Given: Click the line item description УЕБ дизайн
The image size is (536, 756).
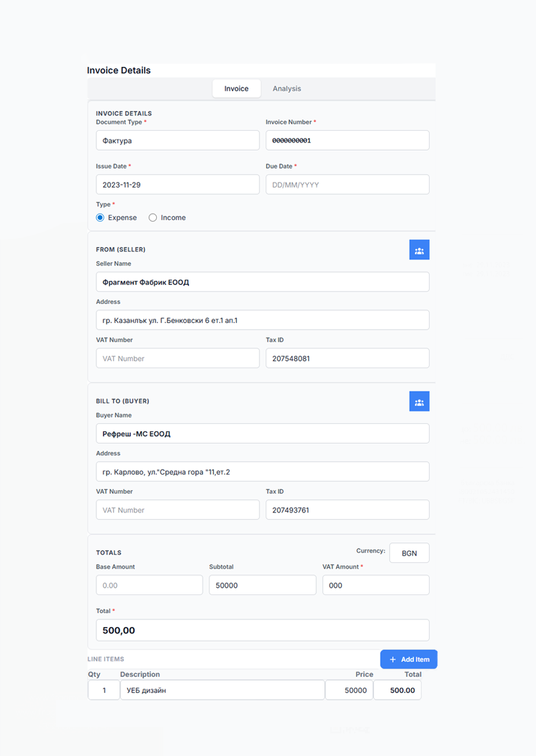Looking at the screenshot, I should pyautogui.click(x=222, y=690).
